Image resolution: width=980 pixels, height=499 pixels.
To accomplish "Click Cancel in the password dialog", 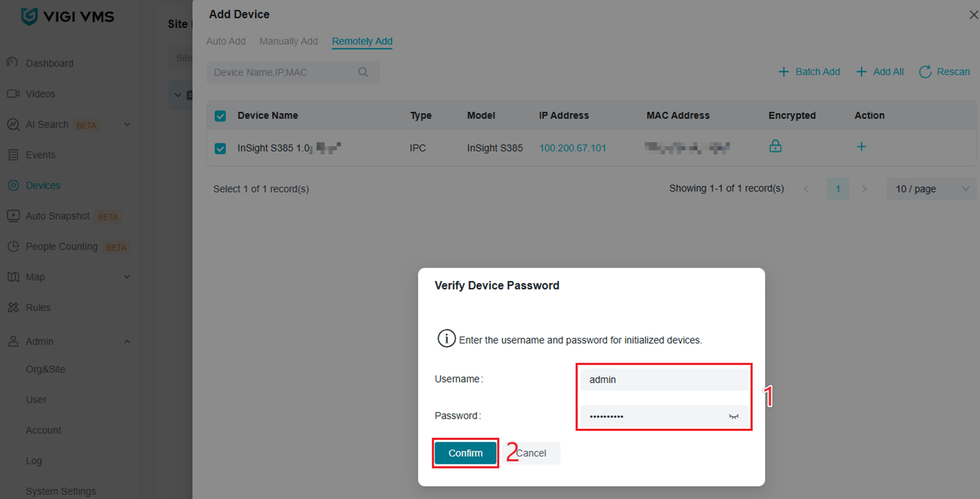I will click(x=531, y=453).
